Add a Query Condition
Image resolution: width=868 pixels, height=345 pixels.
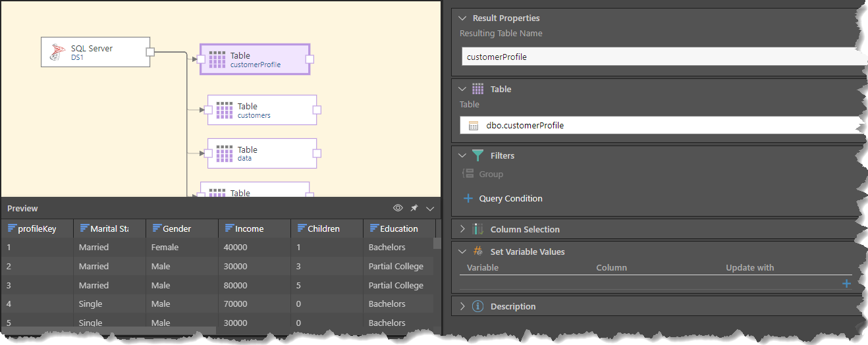click(x=504, y=198)
